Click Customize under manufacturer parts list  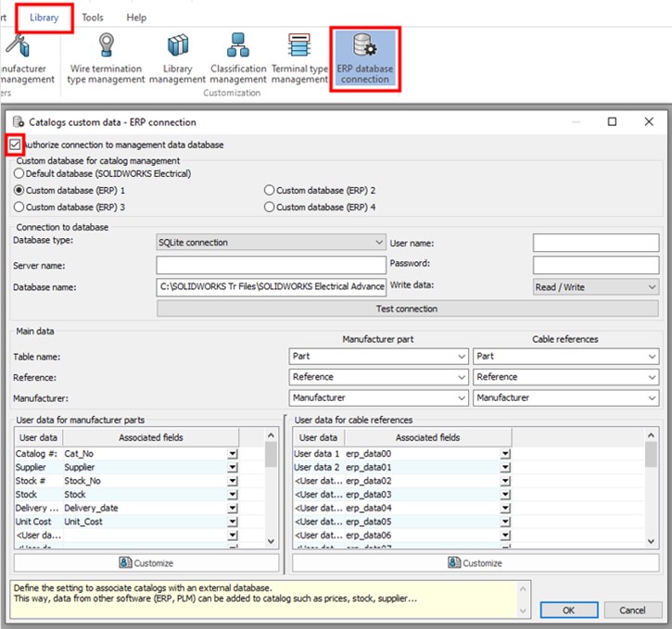pyautogui.click(x=146, y=562)
